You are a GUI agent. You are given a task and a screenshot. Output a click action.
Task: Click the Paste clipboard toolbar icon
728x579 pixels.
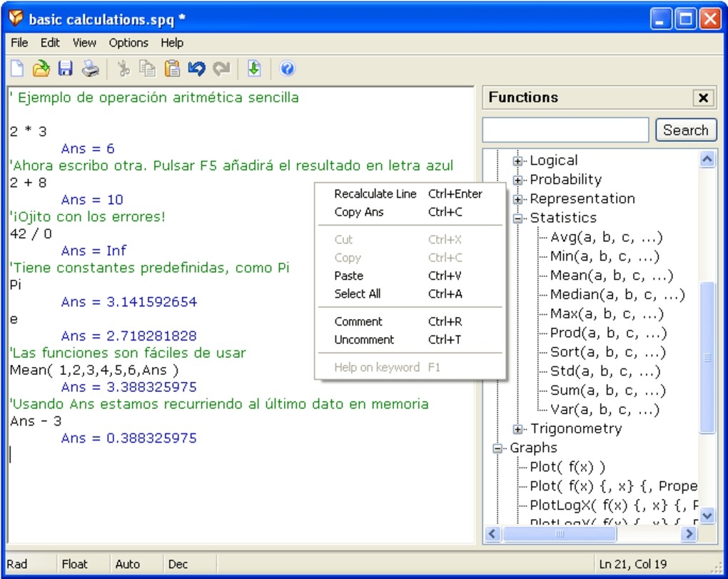coord(172,69)
